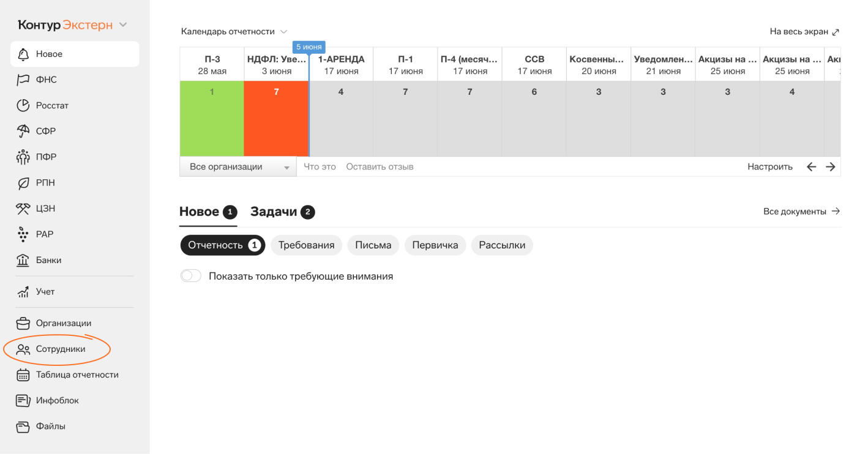Click the calendar grid icon for Таблица отчетности
This screenshot has height=454, width=868.
click(x=23, y=375)
